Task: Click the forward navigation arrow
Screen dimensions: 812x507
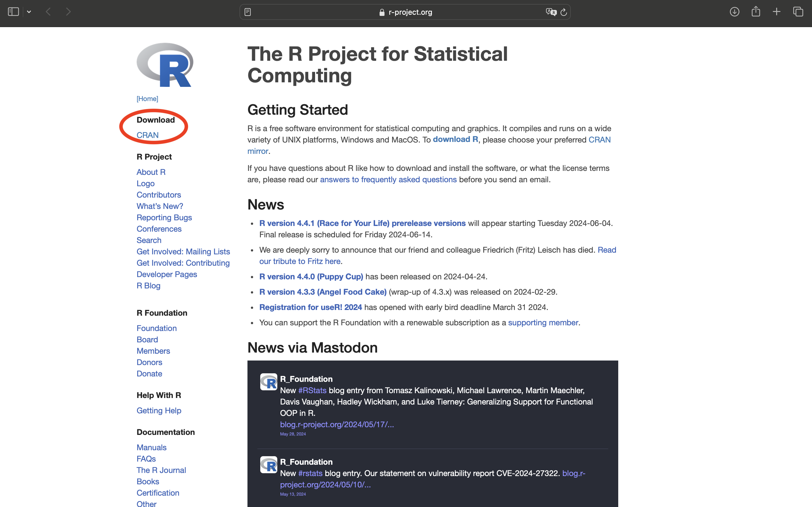Action: pyautogui.click(x=68, y=12)
